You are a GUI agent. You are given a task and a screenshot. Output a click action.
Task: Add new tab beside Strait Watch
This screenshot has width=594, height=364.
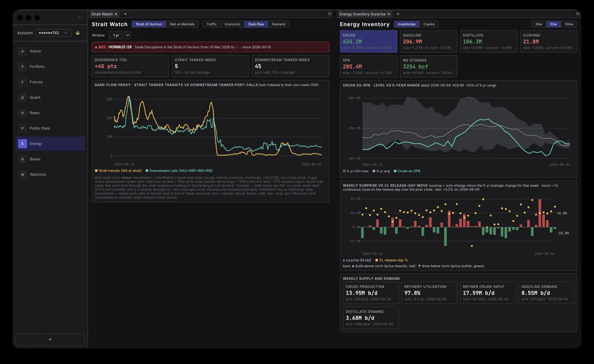125,14
